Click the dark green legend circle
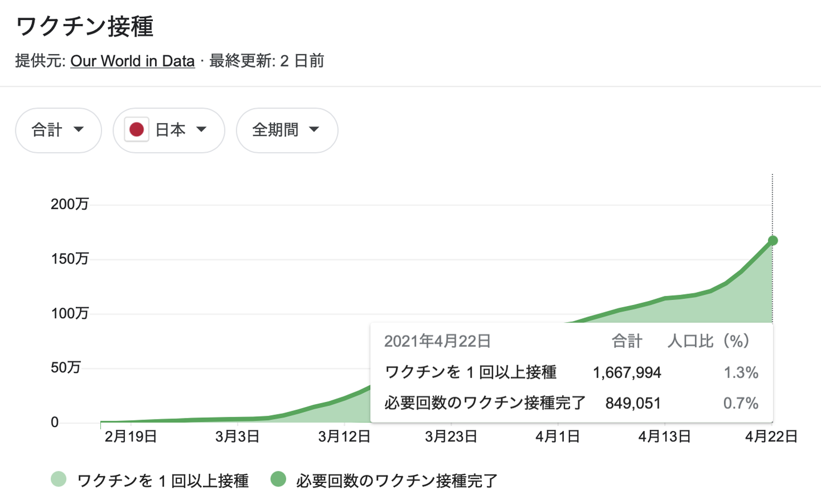This screenshot has width=821, height=504. (278, 479)
